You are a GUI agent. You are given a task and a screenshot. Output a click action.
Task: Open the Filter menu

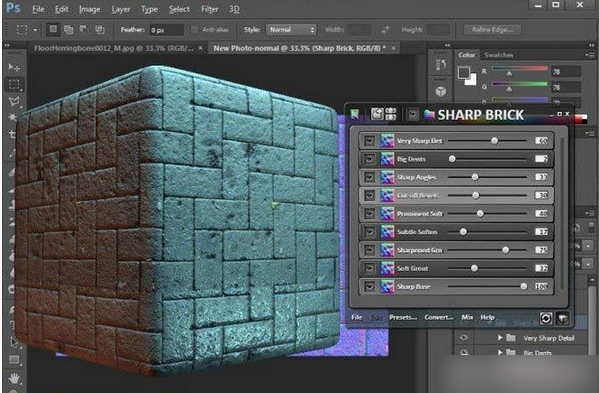click(x=209, y=9)
